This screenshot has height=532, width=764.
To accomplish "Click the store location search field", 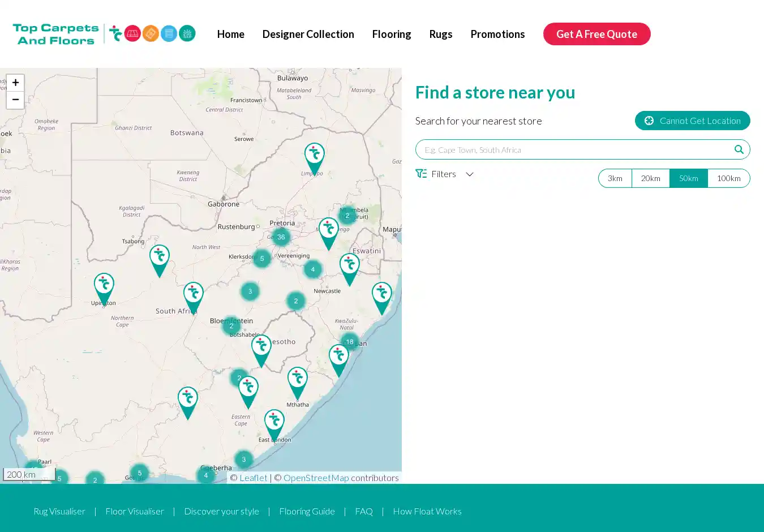I will coord(574,149).
